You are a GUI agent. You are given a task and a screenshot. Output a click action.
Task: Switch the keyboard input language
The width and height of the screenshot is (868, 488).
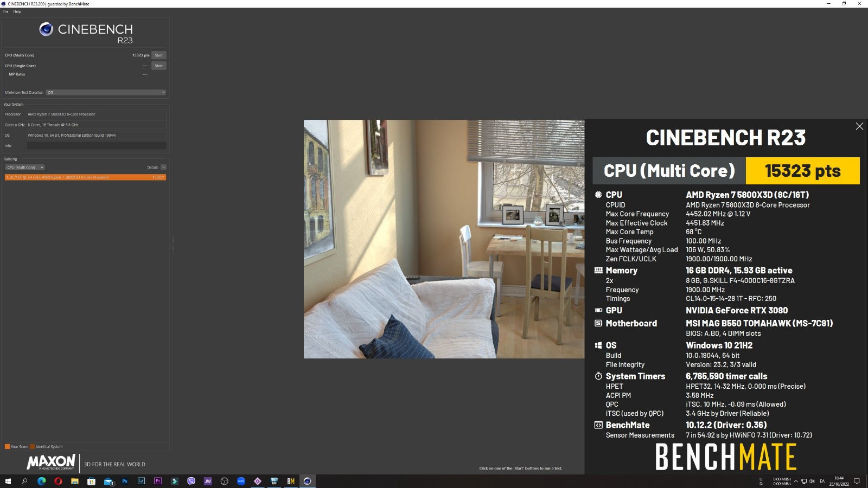[822, 481]
